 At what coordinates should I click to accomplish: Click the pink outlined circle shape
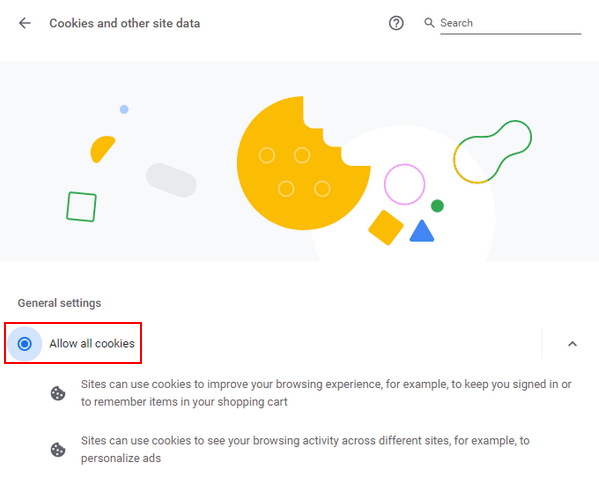[x=404, y=184]
